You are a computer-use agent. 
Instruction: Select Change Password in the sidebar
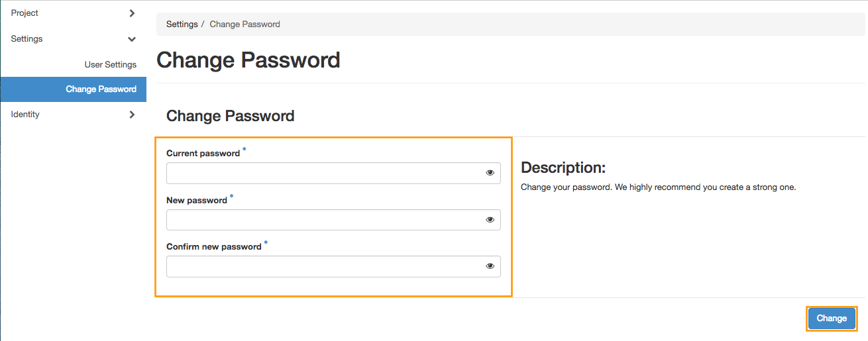(x=101, y=89)
